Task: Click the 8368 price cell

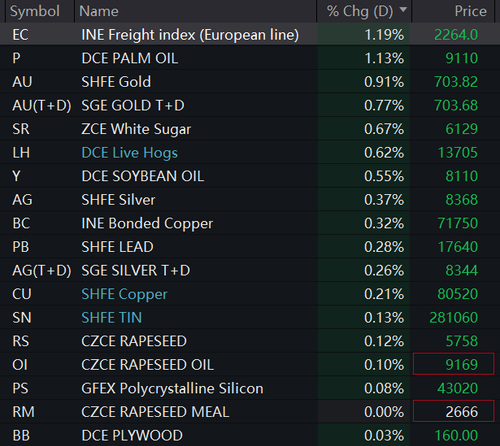Action: click(462, 200)
